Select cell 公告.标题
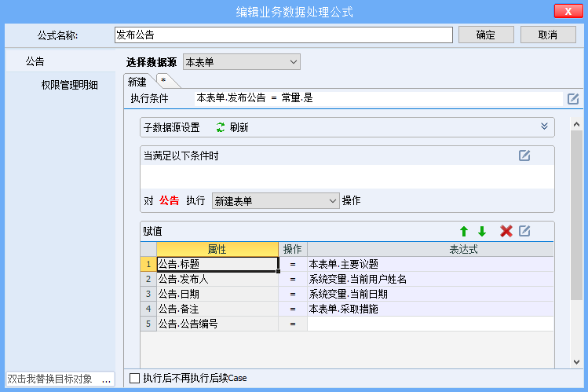The width and height of the screenshot is (588, 392). [217, 265]
